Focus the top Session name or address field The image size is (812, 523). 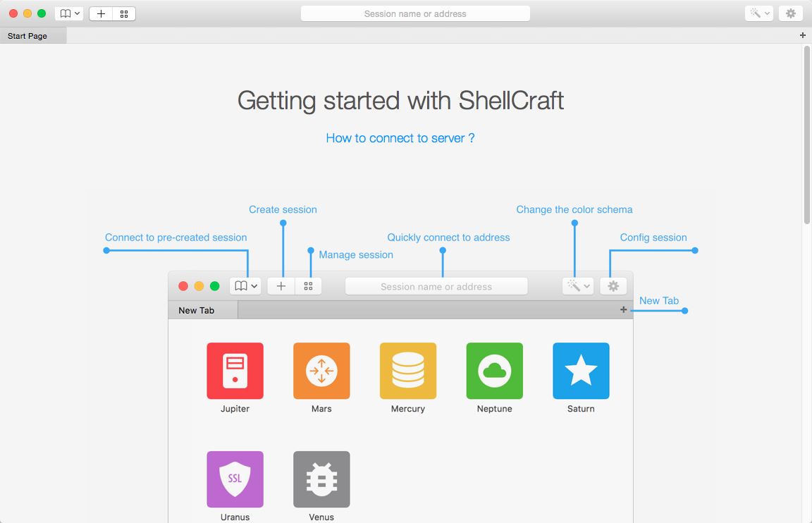tap(415, 13)
